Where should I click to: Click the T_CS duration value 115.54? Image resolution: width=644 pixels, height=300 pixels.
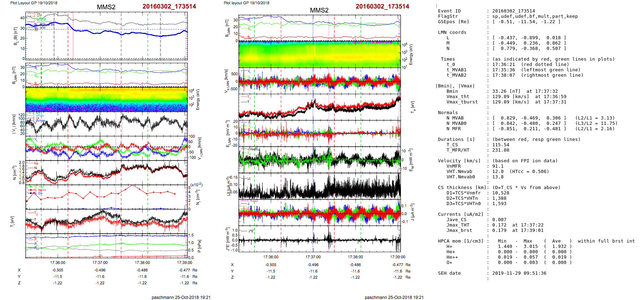tap(500, 145)
